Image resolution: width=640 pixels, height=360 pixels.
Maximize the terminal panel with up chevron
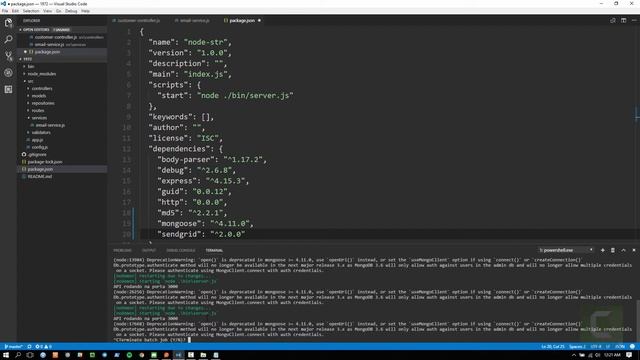(x=623, y=250)
